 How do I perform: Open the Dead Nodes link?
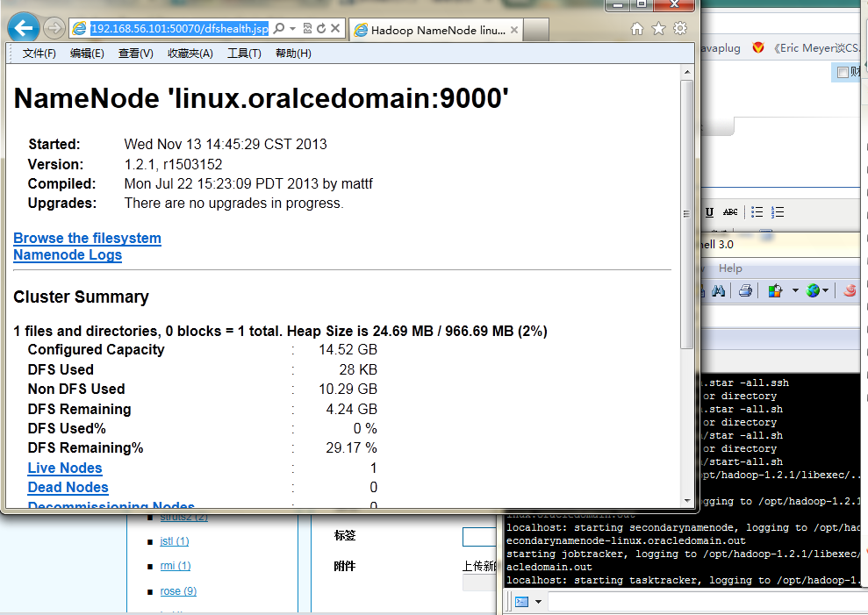[x=68, y=487]
